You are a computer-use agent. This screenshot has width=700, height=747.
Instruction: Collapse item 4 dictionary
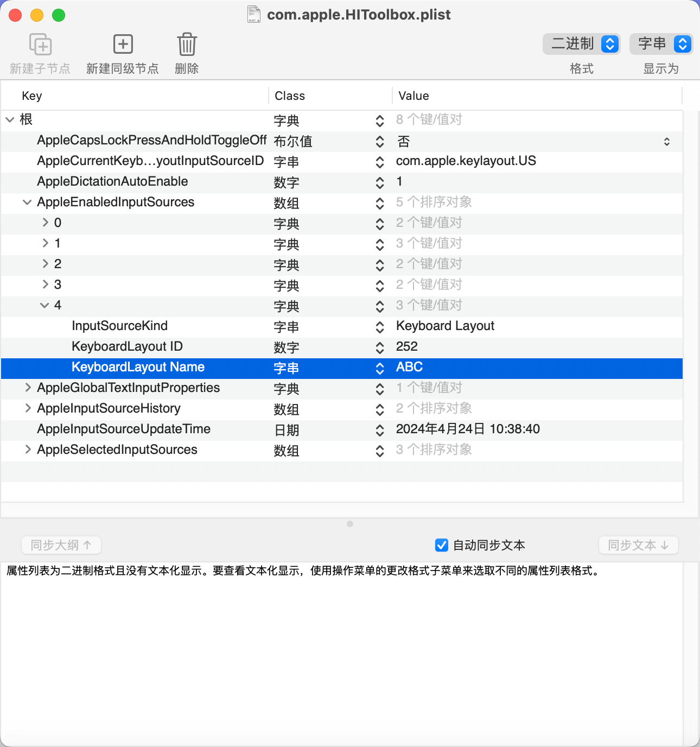pos(44,305)
